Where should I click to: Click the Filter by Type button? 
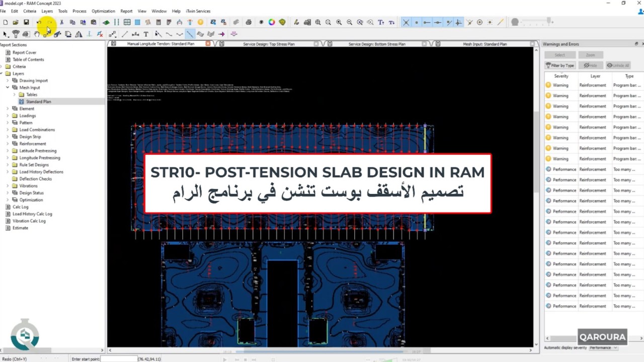click(560, 65)
